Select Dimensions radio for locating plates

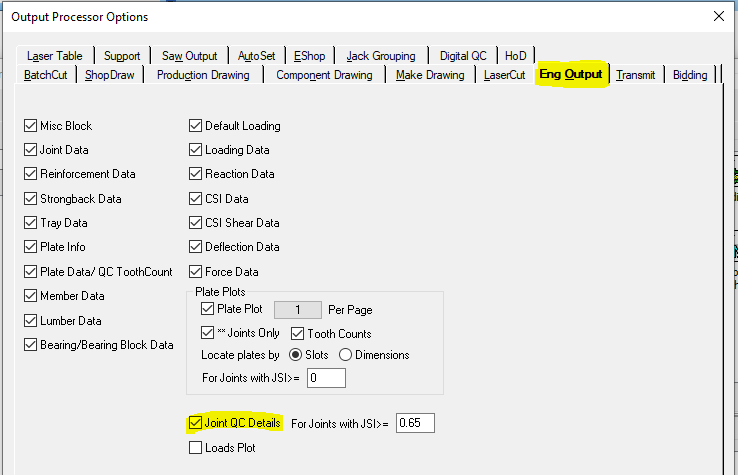point(346,355)
